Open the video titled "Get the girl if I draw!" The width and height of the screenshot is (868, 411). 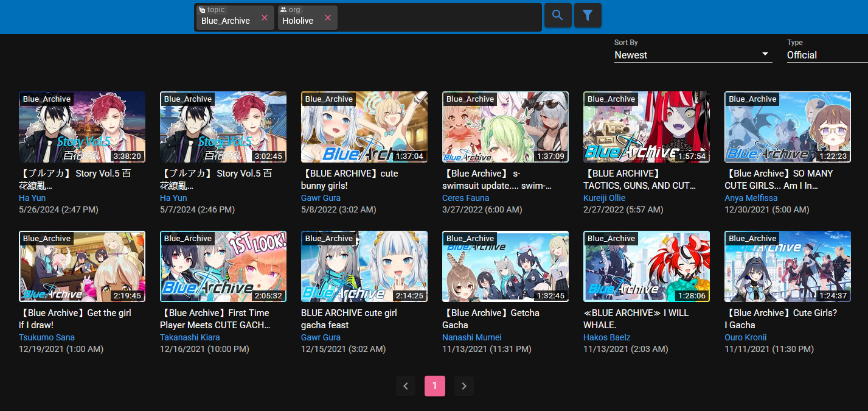pos(75,318)
